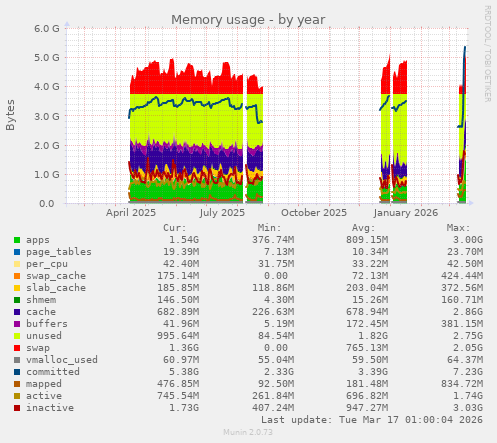Image resolution: width=497 pixels, height=443 pixels.
Task: Click the committed navy legend swatch
Action: click(17, 372)
